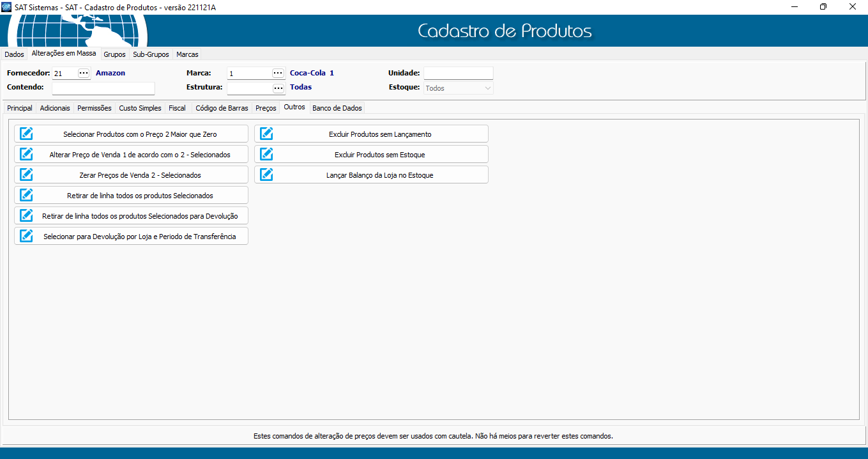Screen dimensions: 868x459
Task: Open the Banco de Dados tab
Action: [337, 108]
